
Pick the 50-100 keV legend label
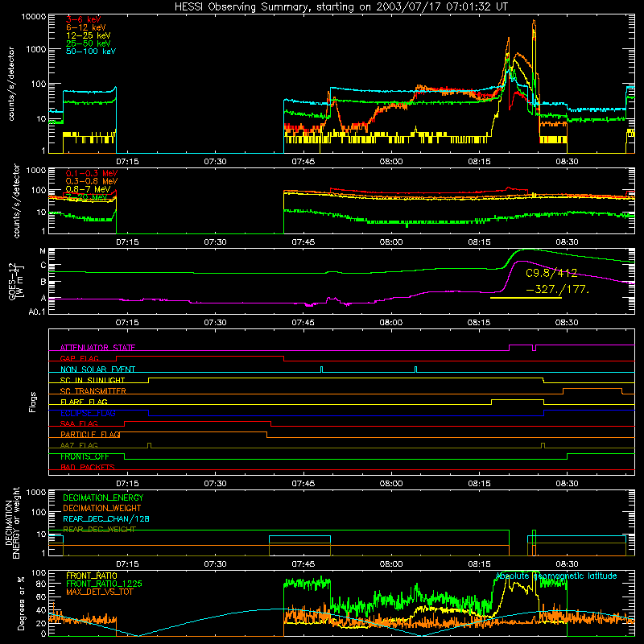(91, 52)
